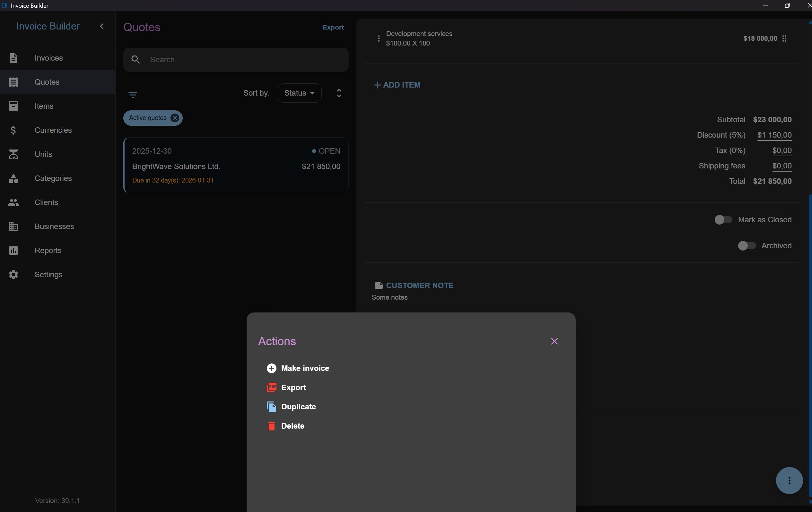812x512 pixels.
Task: Grab the Development services drag handle
Action: 784,38
